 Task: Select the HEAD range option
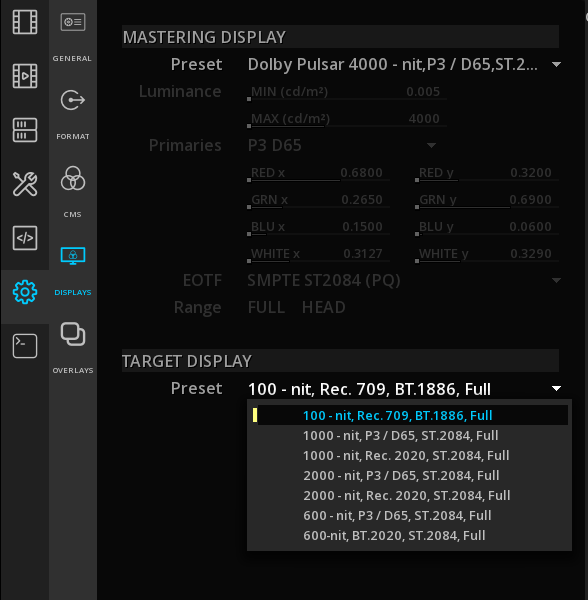[x=324, y=307]
